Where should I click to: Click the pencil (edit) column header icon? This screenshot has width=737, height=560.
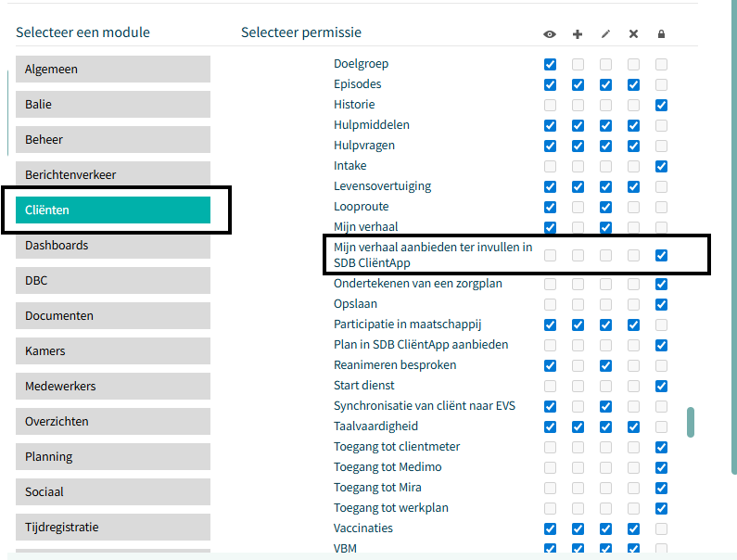[x=605, y=34]
